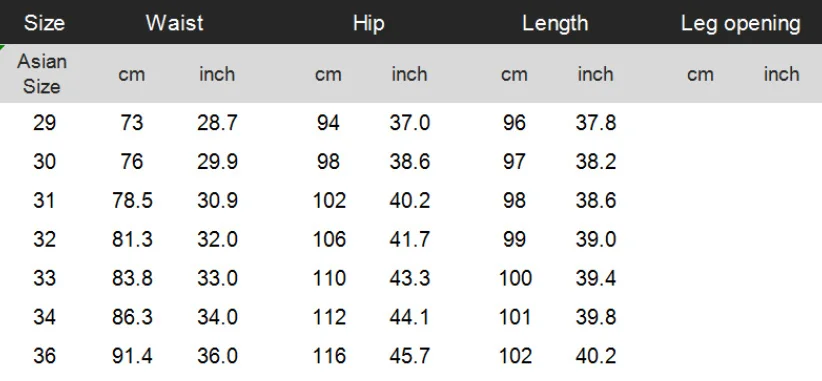822x381 pixels.
Task: Select size 36 row label
Action: 44,356
